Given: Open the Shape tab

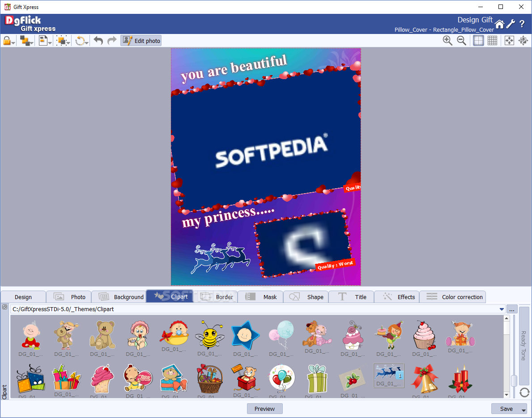Looking at the screenshot, I should 306,297.
